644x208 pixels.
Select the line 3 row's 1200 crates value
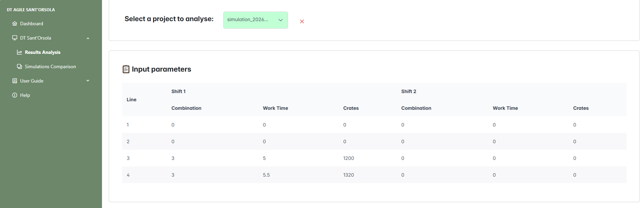(348, 158)
